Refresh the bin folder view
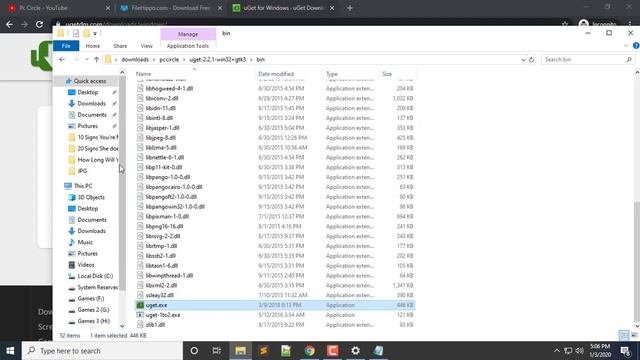The height and width of the screenshot is (360, 640). pos(531,60)
